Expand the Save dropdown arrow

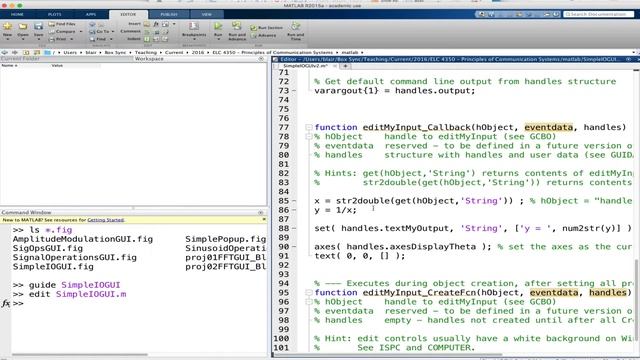pos(38,40)
